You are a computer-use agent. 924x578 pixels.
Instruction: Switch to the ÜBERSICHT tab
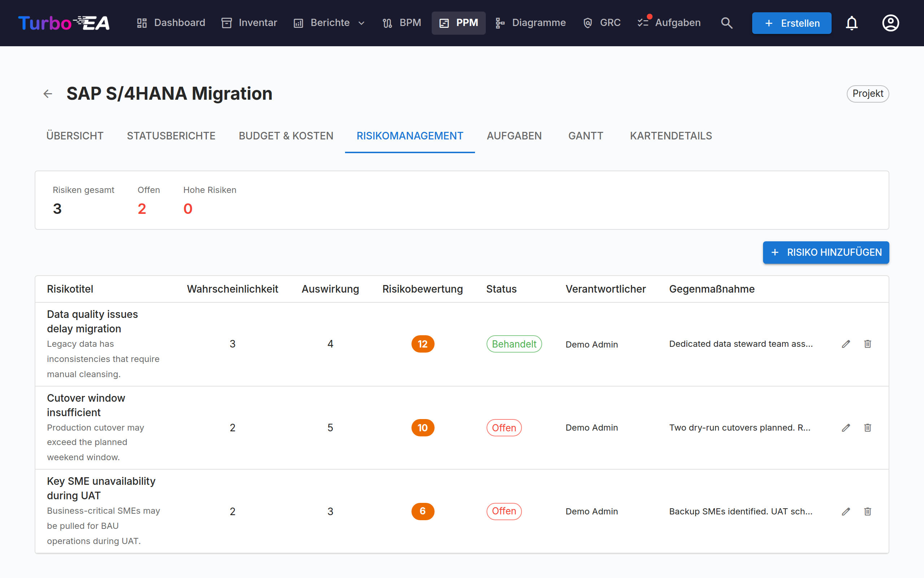pyautogui.click(x=75, y=136)
